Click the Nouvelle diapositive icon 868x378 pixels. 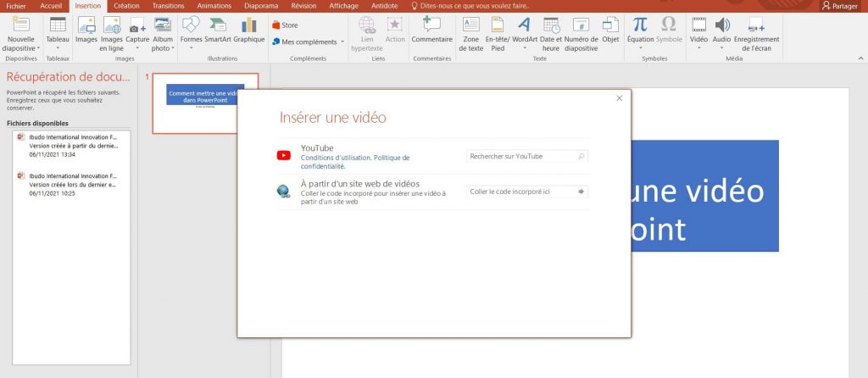(21, 25)
